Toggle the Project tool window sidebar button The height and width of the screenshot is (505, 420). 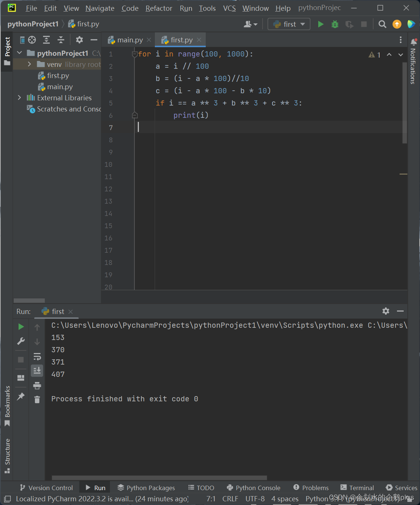coord(7,51)
